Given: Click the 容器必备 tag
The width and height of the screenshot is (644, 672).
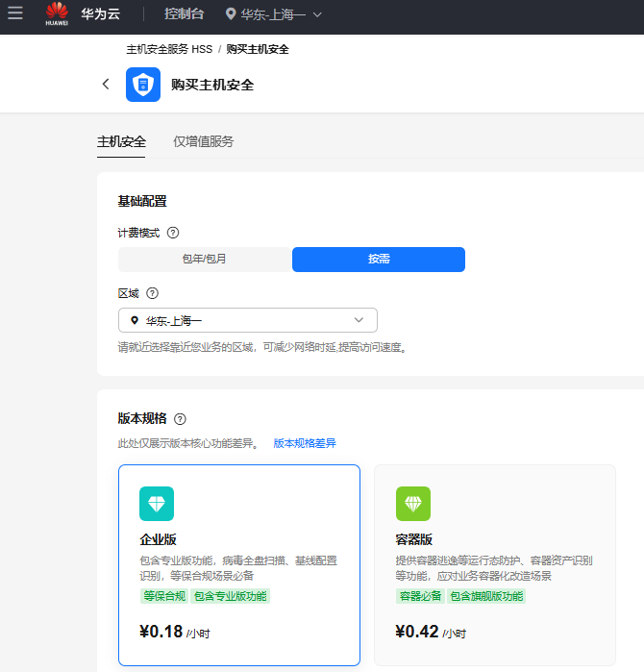Looking at the screenshot, I should [x=420, y=596].
